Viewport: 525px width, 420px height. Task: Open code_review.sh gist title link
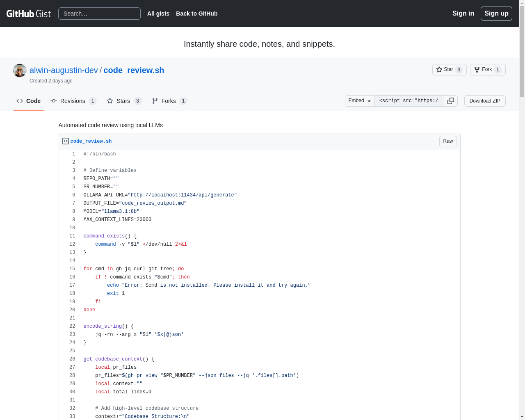[134, 70]
